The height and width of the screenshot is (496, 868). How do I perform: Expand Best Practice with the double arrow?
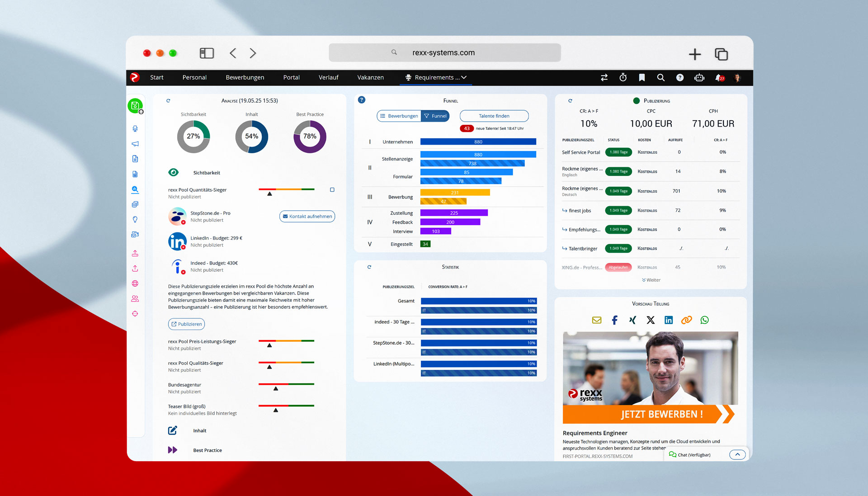(x=172, y=450)
